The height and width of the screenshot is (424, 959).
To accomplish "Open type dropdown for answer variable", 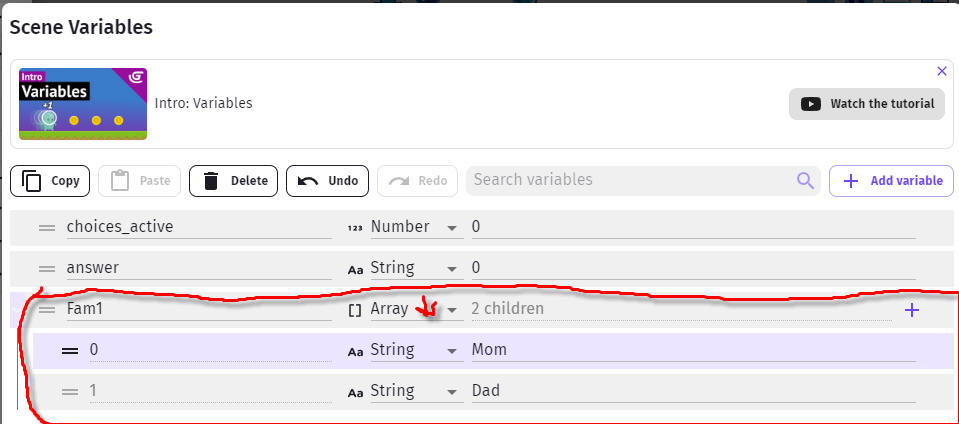I will pos(413,268).
